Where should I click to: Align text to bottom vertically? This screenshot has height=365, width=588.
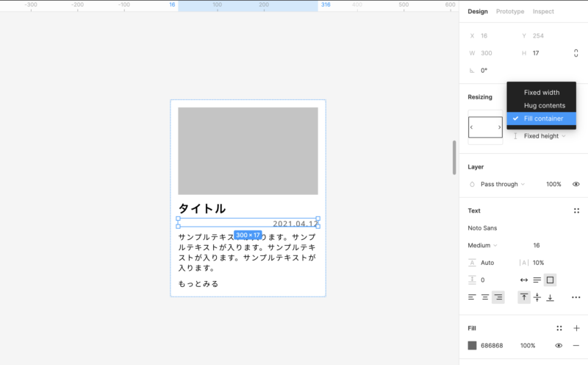pyautogui.click(x=550, y=297)
